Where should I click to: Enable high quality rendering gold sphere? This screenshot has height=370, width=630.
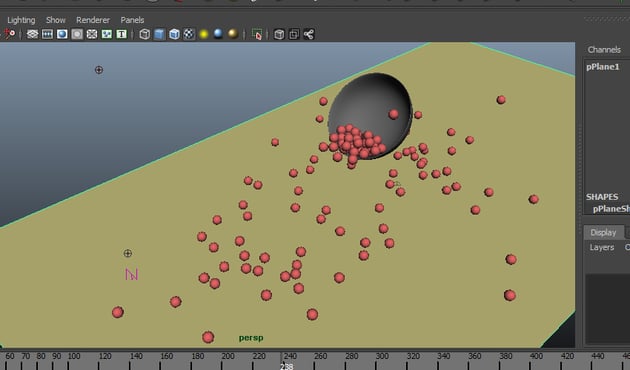[x=233, y=34]
